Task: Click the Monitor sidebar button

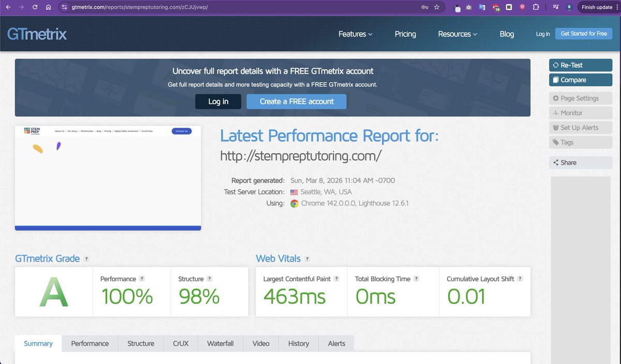Action: pos(581,113)
